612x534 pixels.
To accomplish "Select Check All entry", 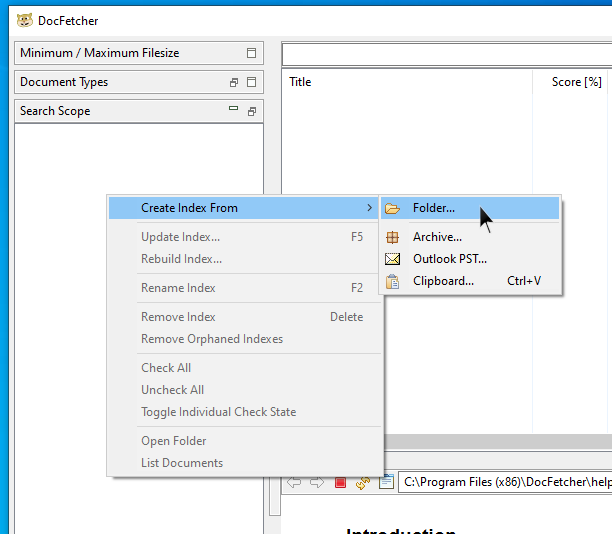I will [243, 368].
